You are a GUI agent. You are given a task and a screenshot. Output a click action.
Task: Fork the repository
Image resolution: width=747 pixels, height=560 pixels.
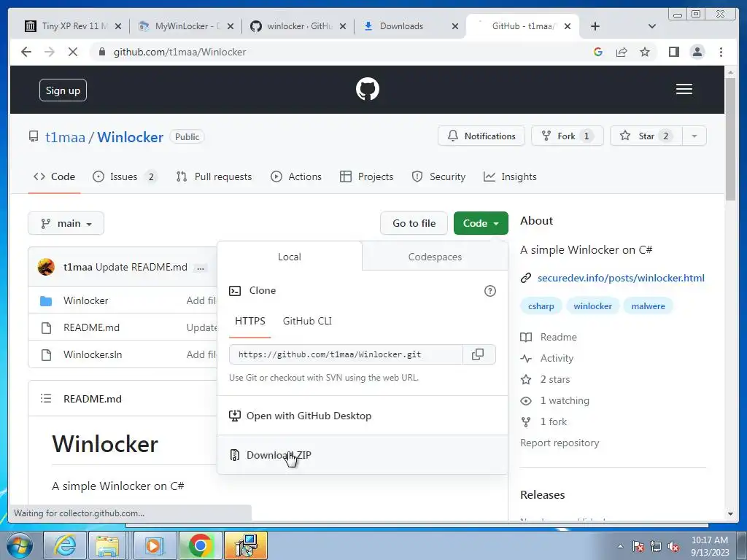click(567, 136)
